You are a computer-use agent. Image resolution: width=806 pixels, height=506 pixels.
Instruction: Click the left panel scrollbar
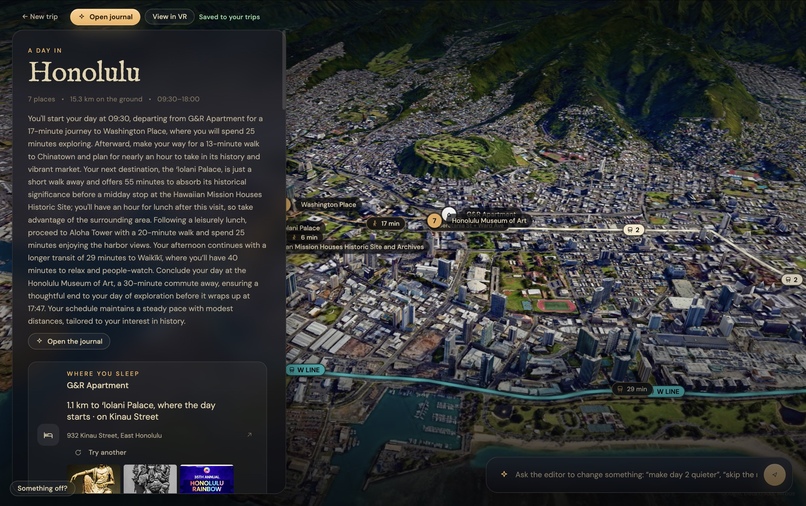283,70
